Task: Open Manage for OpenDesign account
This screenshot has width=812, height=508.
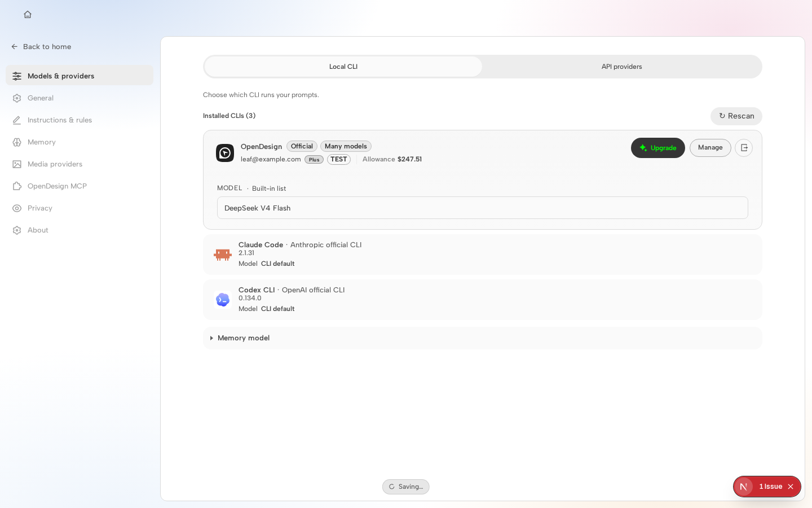Action: pyautogui.click(x=710, y=148)
